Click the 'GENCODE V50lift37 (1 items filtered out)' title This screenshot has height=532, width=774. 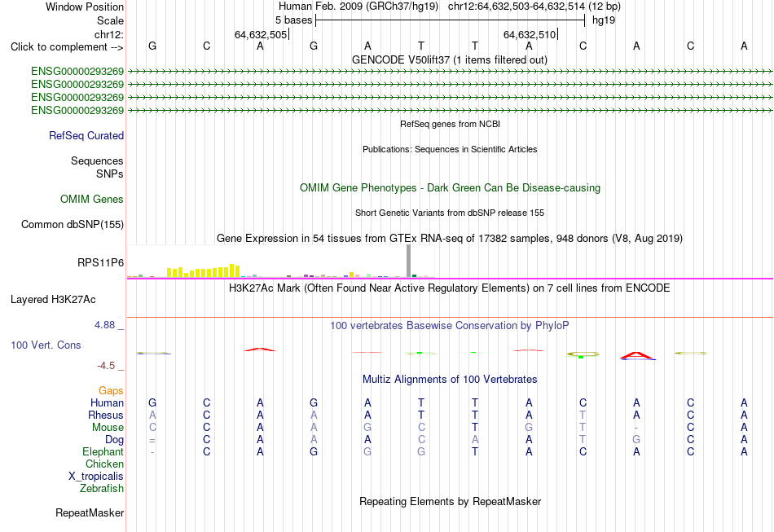(x=450, y=59)
